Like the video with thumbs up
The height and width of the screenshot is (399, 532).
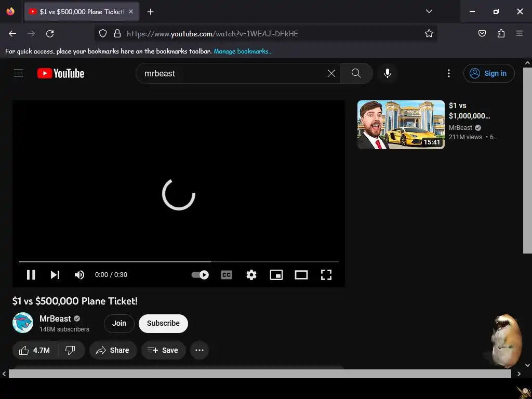(35, 350)
